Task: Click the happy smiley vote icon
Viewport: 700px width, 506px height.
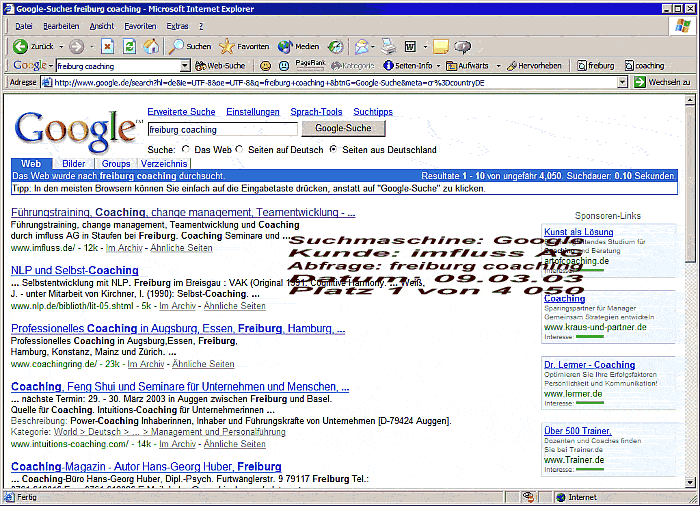Action: [265, 66]
